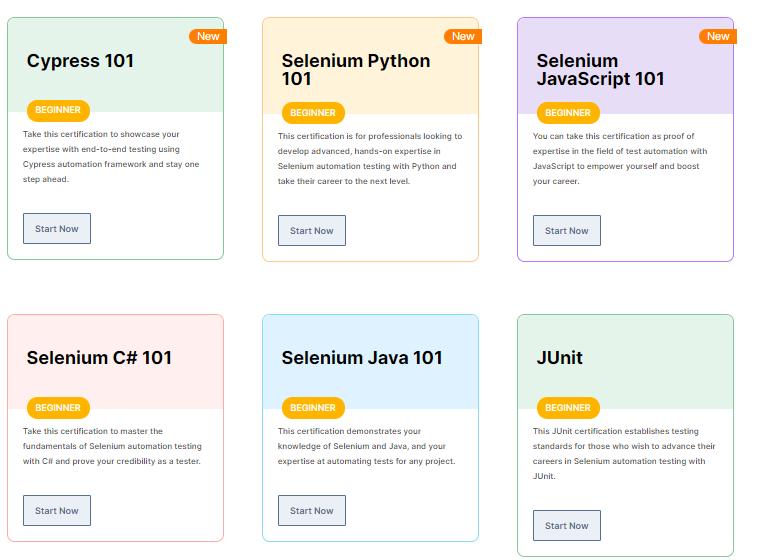
Task: Select the New tag on Selenium Python 101
Action: coord(463,37)
